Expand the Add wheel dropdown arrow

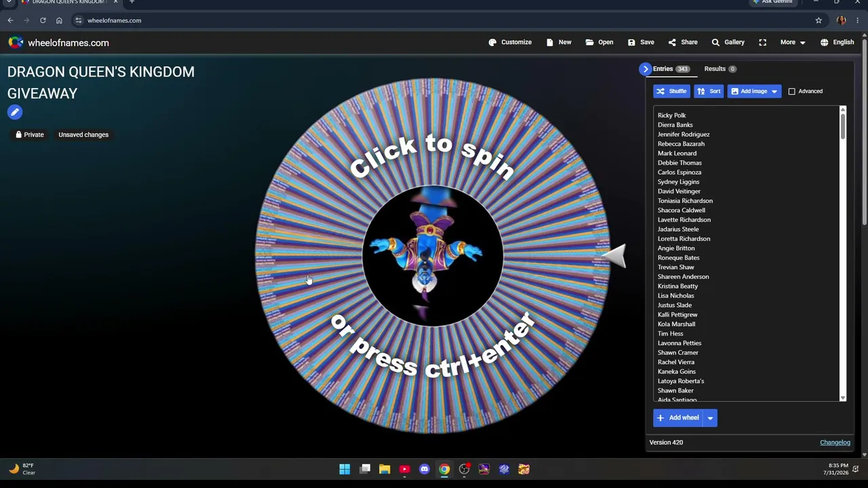[x=710, y=418]
